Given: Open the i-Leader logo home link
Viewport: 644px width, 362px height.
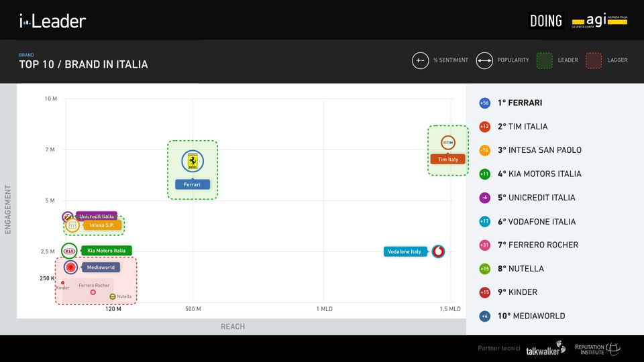Looking at the screenshot, I should (x=52, y=21).
